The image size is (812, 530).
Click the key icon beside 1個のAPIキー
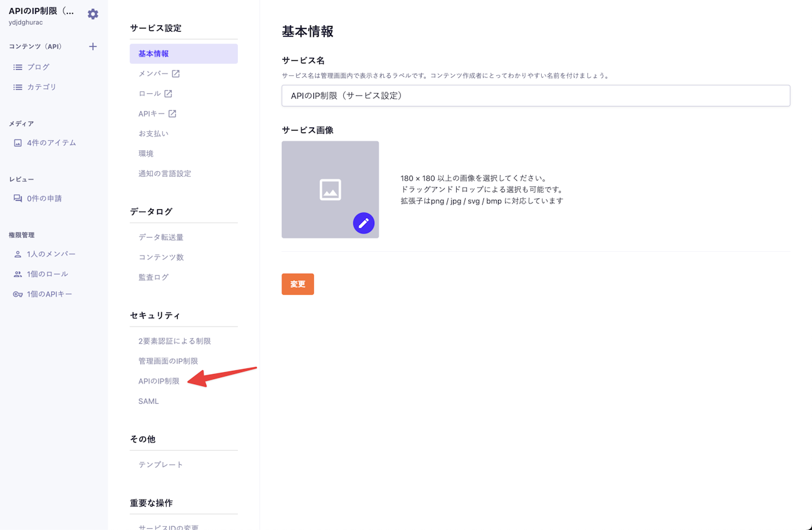[18, 294]
